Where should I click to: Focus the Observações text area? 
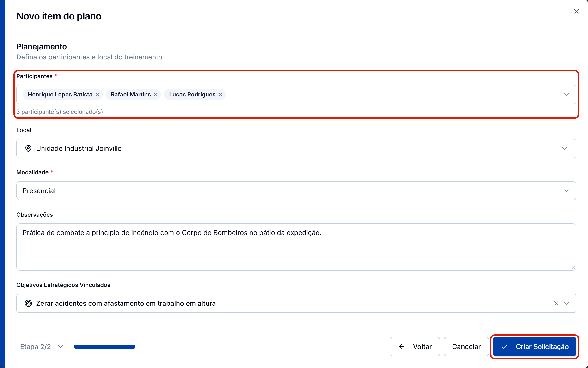296,247
